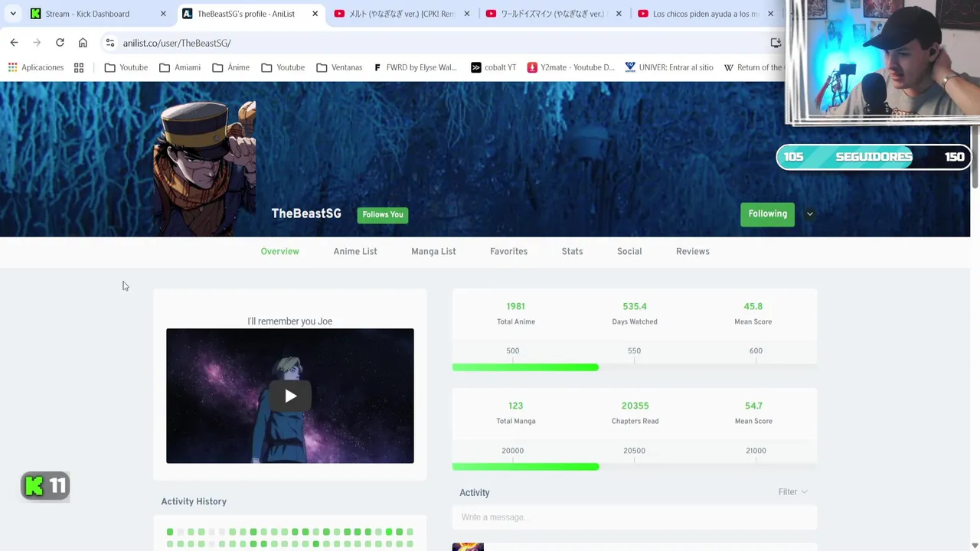Open the Overview profile tab
The image size is (980, 551).
[x=279, y=251]
